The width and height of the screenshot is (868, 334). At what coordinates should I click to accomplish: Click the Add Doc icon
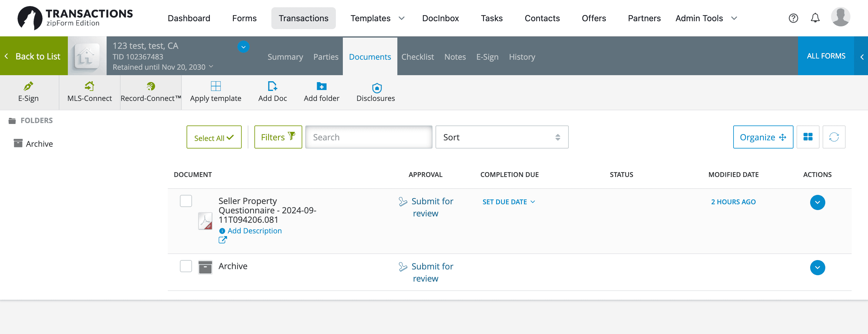(x=272, y=86)
